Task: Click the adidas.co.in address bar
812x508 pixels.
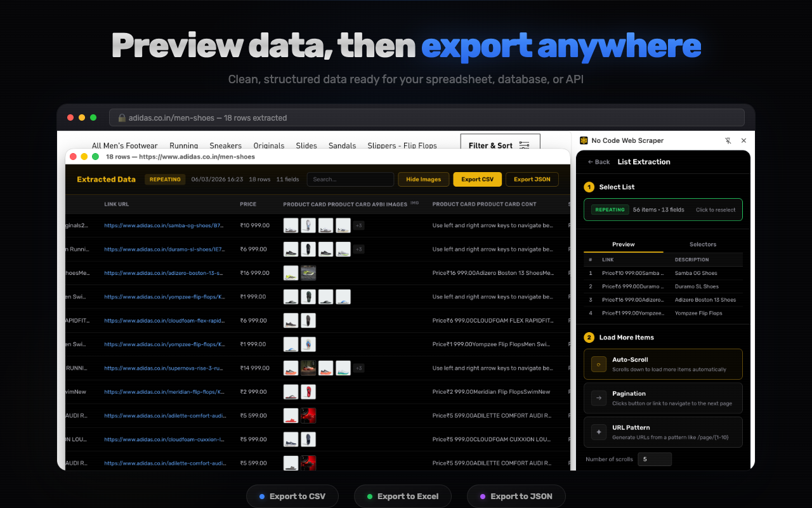Action: (x=427, y=117)
